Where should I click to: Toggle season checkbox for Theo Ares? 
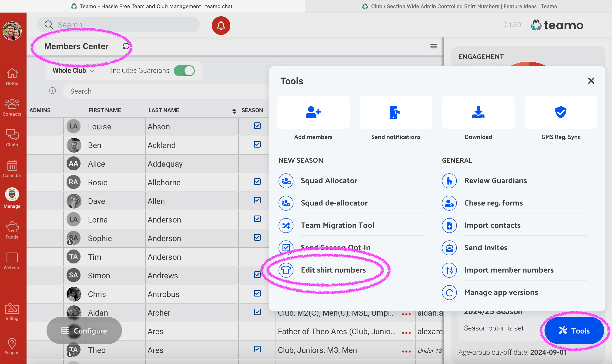pyautogui.click(x=257, y=349)
